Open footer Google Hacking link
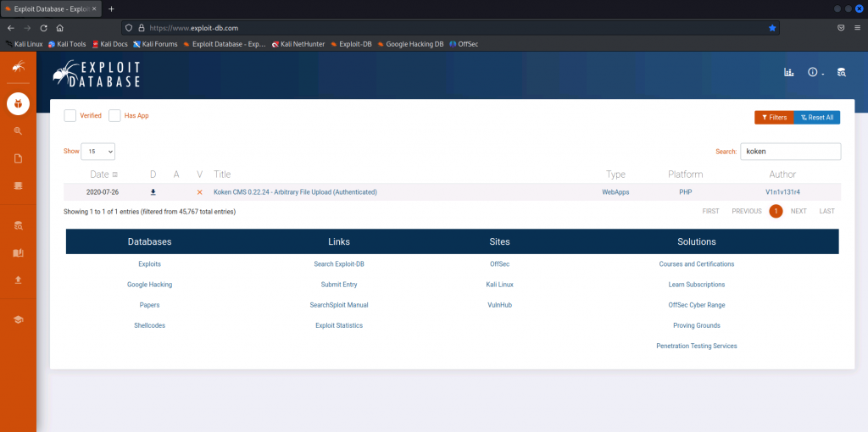Screen dimensions: 868x432 149,285
